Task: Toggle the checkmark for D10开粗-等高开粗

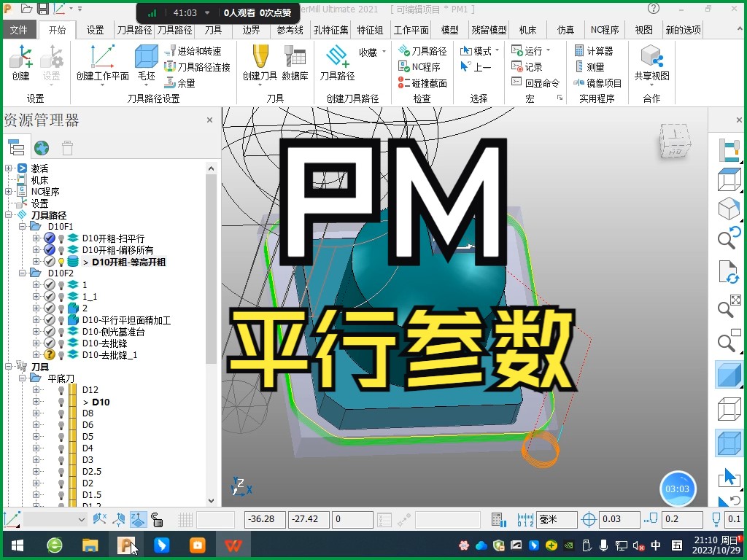Action: coord(50,262)
